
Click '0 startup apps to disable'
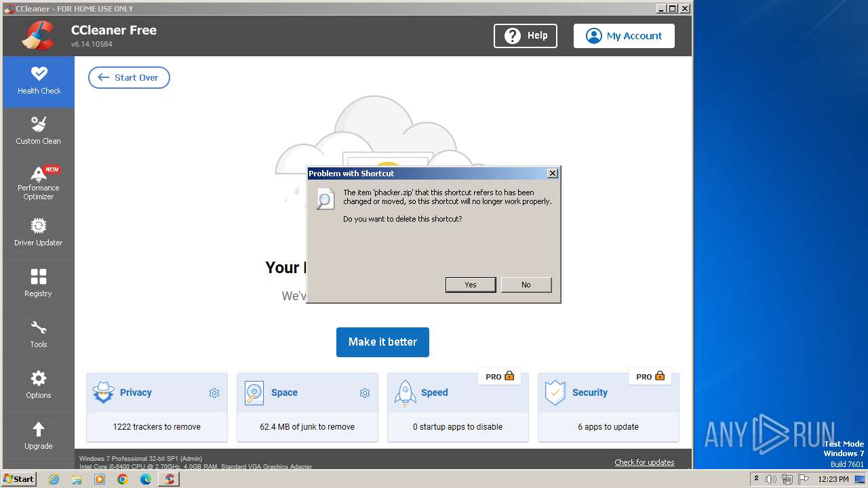[458, 427]
